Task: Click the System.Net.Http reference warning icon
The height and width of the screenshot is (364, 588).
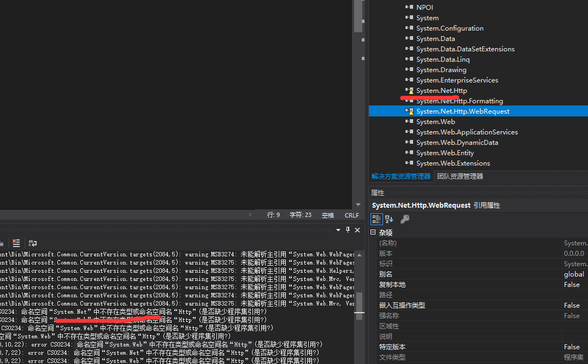Action: (x=409, y=91)
